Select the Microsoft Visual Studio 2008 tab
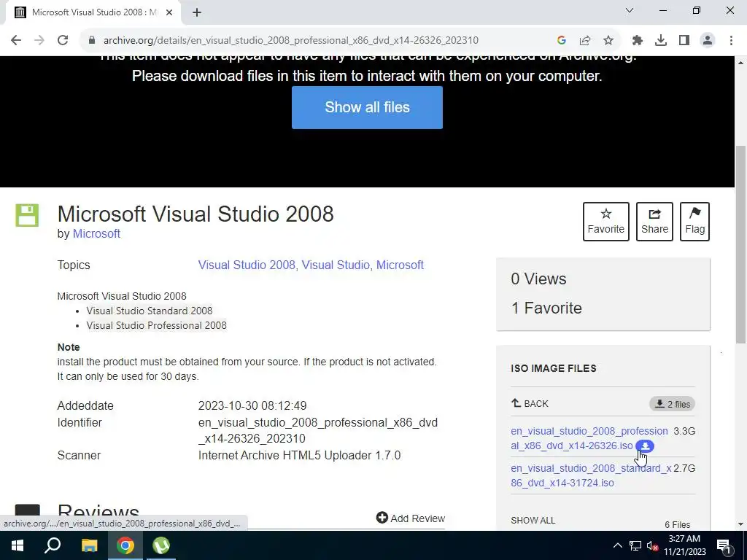 click(x=93, y=12)
